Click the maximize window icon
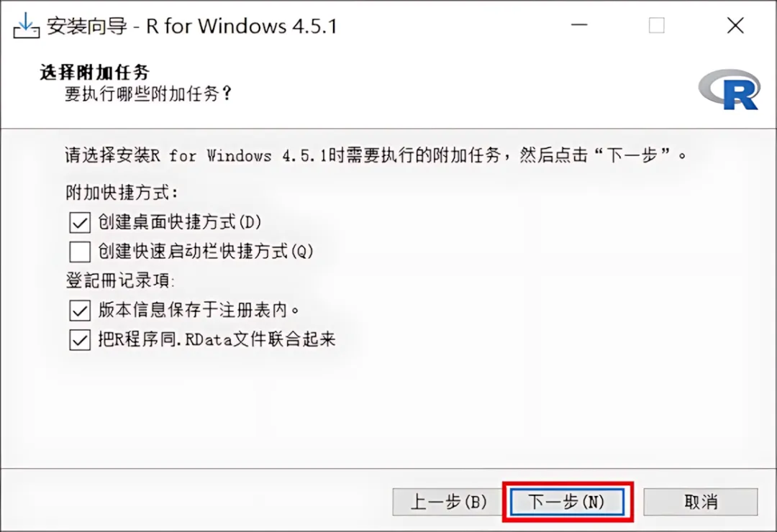This screenshot has height=532, width=777. point(657,25)
